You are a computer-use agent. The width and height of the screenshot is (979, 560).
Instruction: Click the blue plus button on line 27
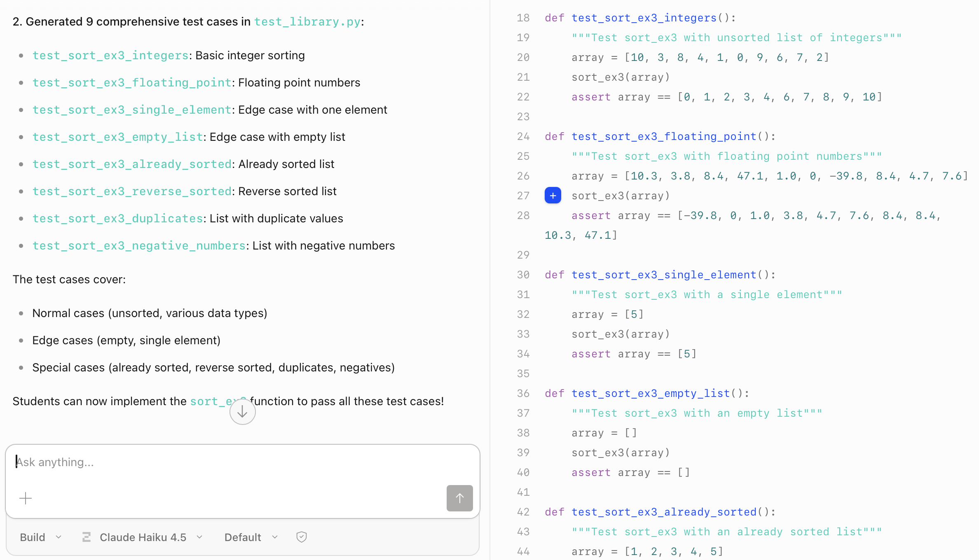tap(553, 196)
